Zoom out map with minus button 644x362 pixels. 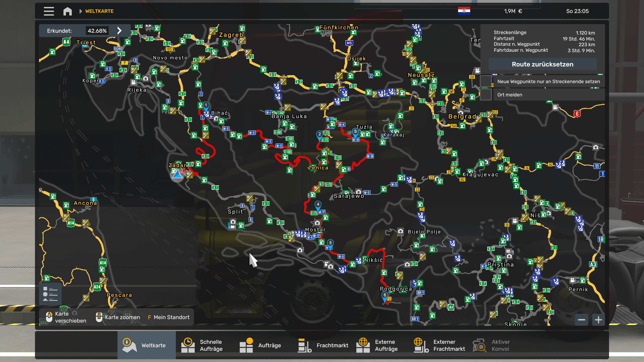coord(581,320)
